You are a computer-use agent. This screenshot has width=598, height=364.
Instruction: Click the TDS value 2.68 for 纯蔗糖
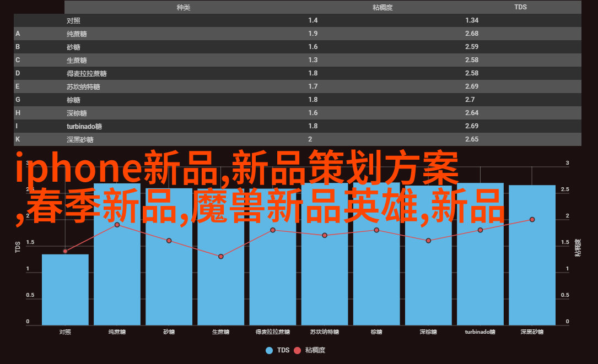(472, 34)
